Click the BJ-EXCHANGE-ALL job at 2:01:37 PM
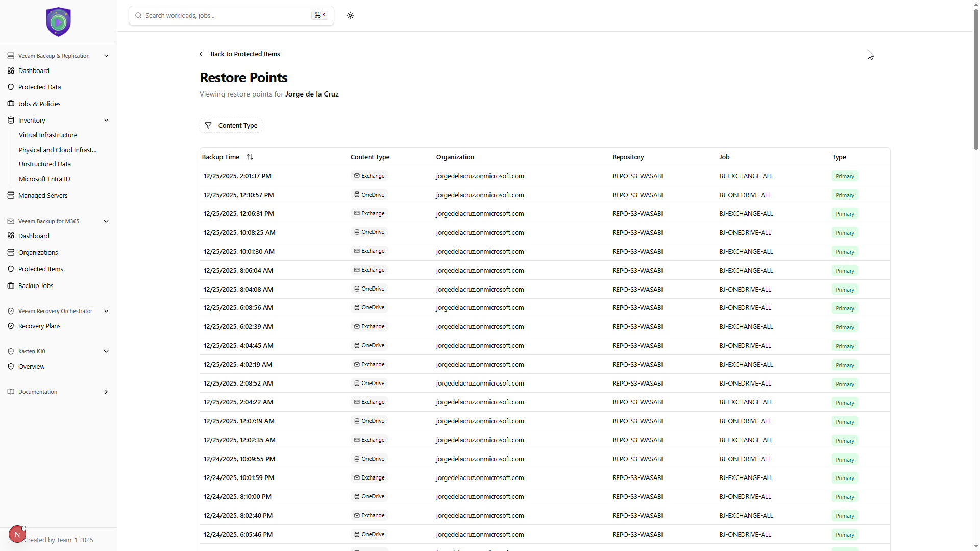980x551 pixels. pos(746,176)
